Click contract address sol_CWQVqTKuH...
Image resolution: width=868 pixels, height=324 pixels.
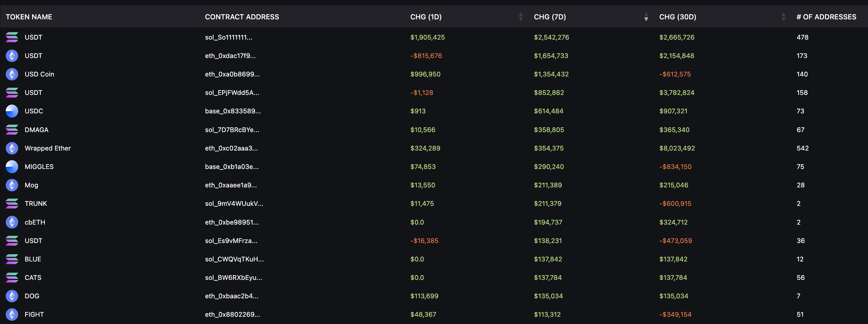tap(234, 259)
